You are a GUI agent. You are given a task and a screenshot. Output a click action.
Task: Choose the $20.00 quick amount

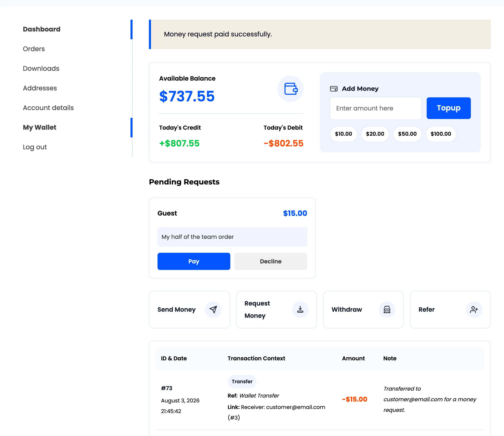375,134
